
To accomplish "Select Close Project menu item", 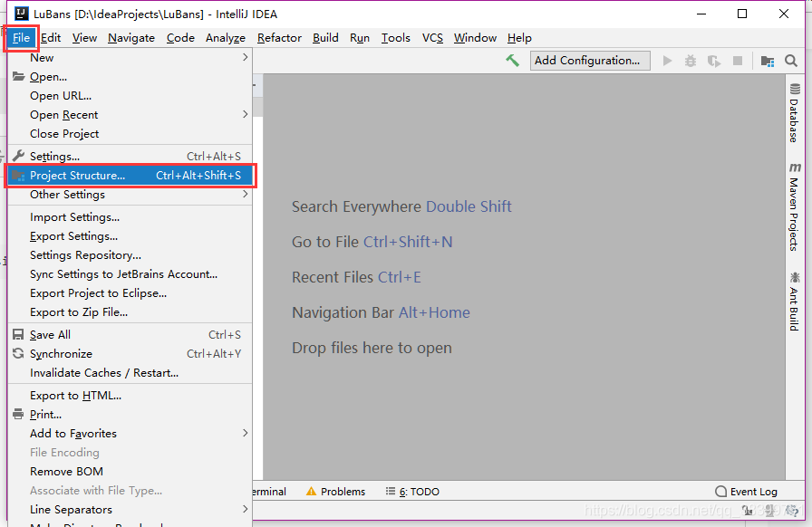I will [130, 134].
